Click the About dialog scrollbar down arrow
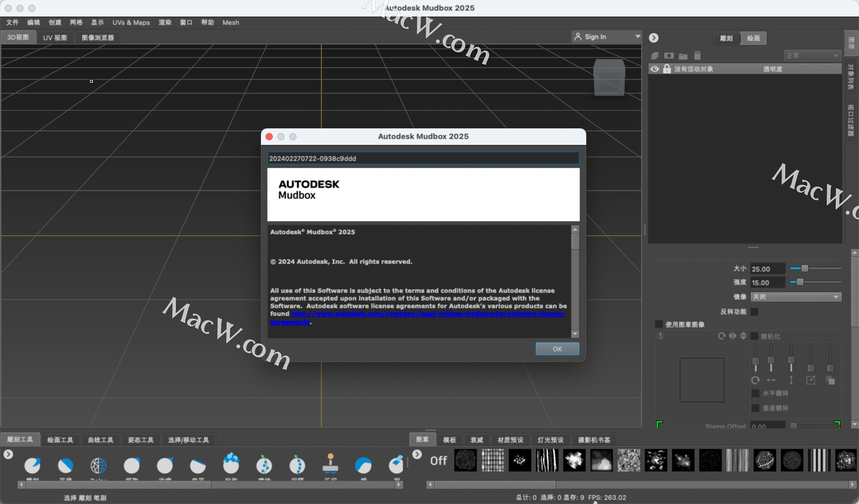This screenshot has height=504, width=859. 575,334
